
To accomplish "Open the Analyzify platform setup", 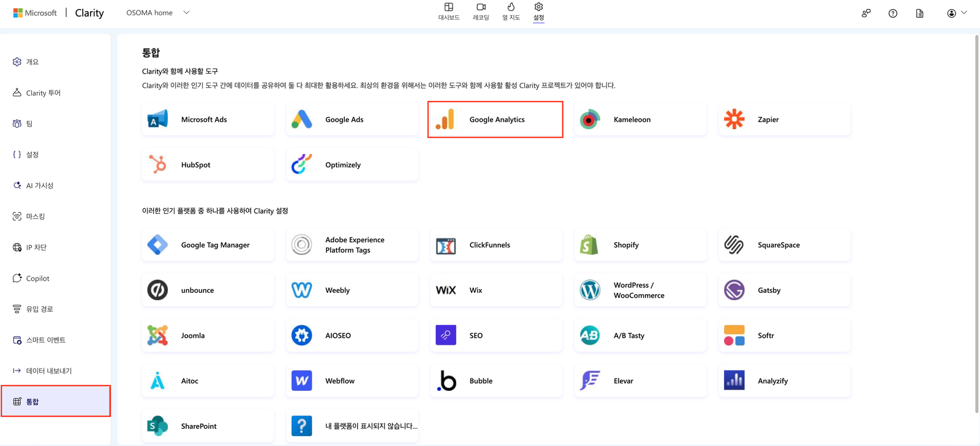I will [x=784, y=381].
